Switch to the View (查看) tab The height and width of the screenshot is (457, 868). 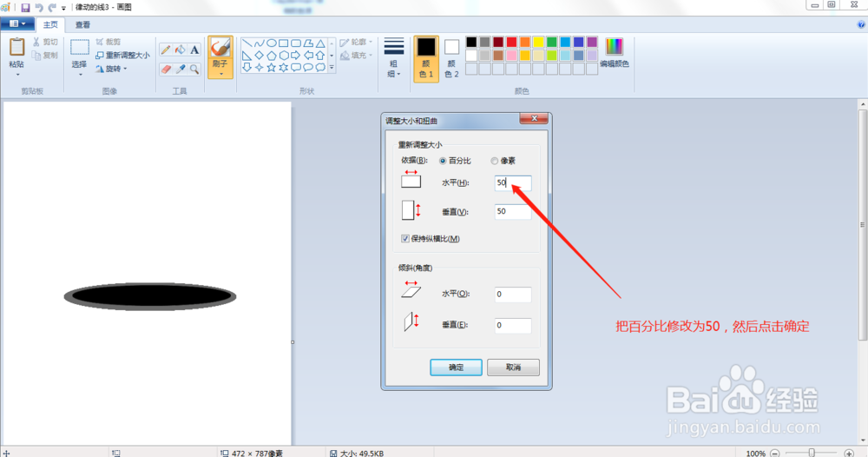coord(83,24)
